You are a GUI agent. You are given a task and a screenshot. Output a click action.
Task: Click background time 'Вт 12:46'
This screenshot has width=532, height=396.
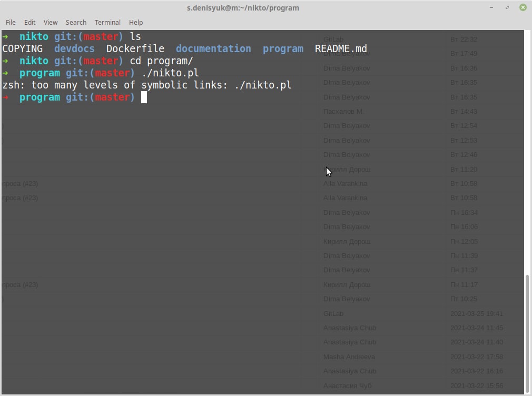[464, 155]
